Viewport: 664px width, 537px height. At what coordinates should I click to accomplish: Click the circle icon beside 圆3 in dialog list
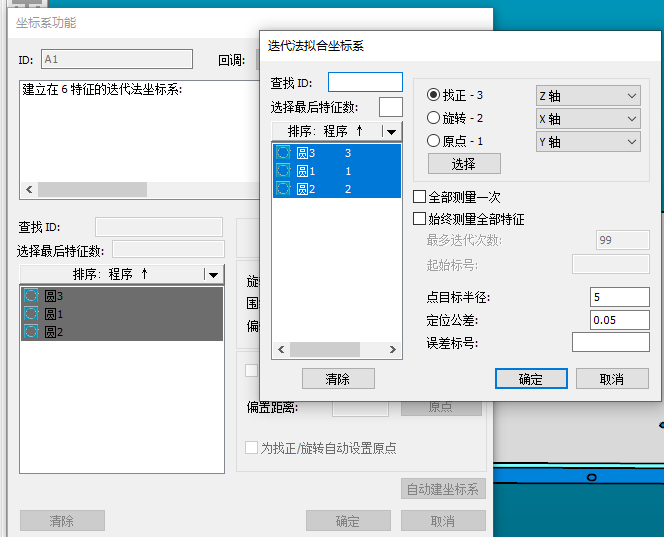[x=284, y=153]
